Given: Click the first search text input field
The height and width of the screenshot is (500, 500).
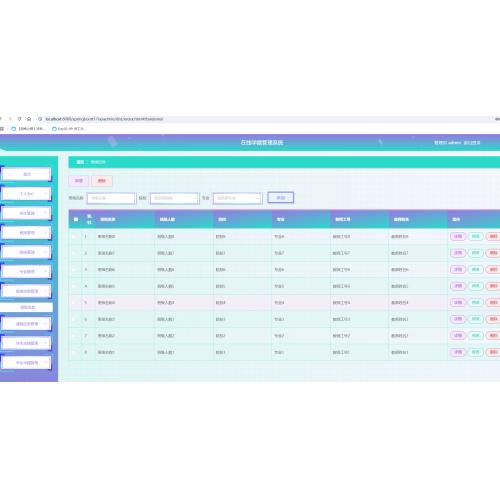Looking at the screenshot, I should (111, 198).
